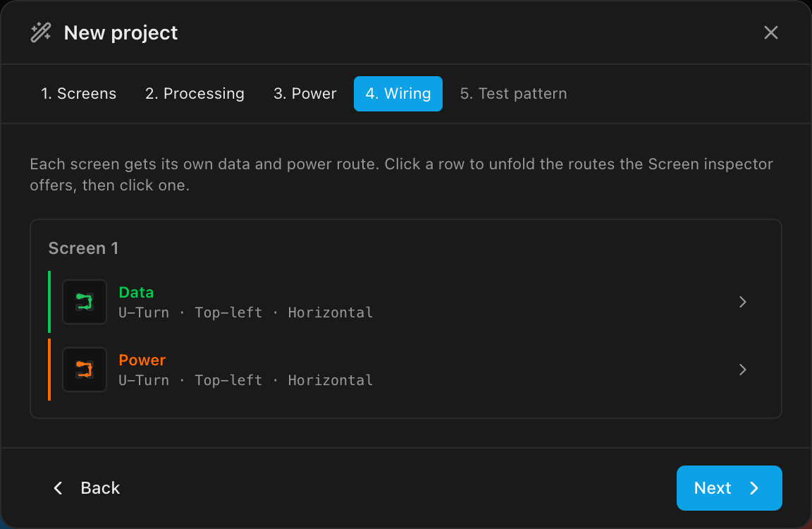The width and height of the screenshot is (812, 529).
Task: Select the 4. Wiring step tab
Action: tap(398, 94)
